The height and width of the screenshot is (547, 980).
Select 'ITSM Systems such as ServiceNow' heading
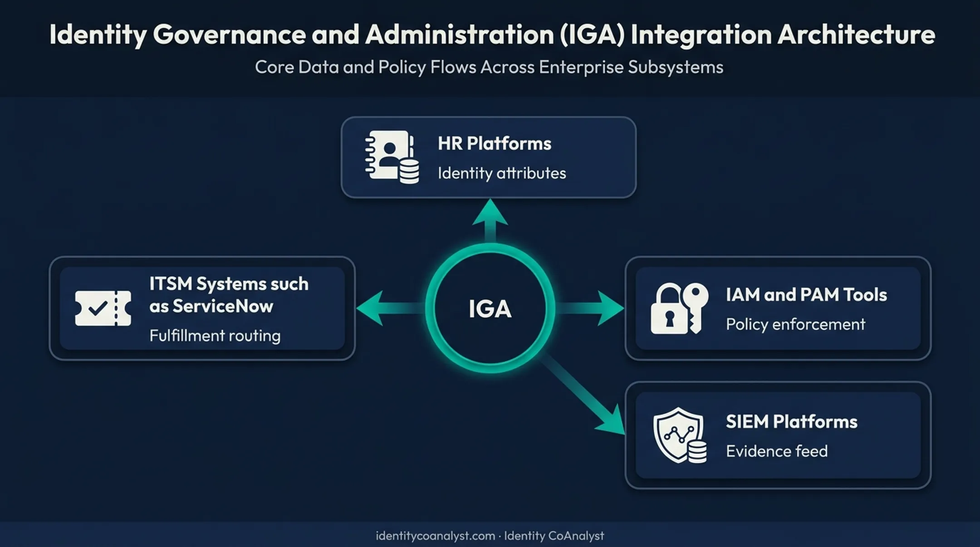tap(229, 295)
